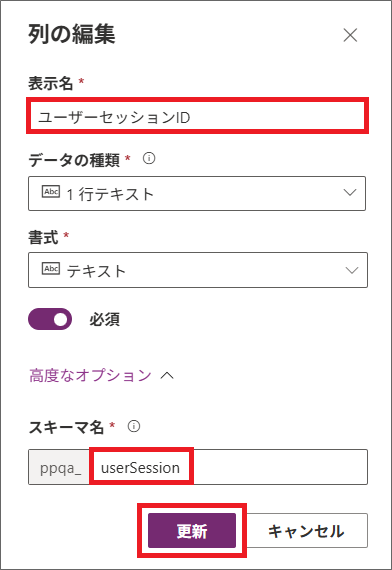The image size is (392, 570).
Task: Click the ppqa_ prefix box
Action: [59, 467]
